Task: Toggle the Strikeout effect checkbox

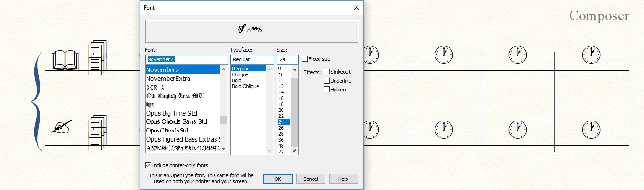Action: pyautogui.click(x=326, y=72)
